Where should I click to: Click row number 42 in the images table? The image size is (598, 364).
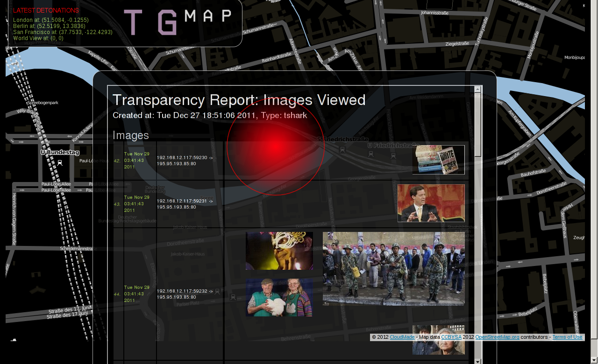coord(117,161)
